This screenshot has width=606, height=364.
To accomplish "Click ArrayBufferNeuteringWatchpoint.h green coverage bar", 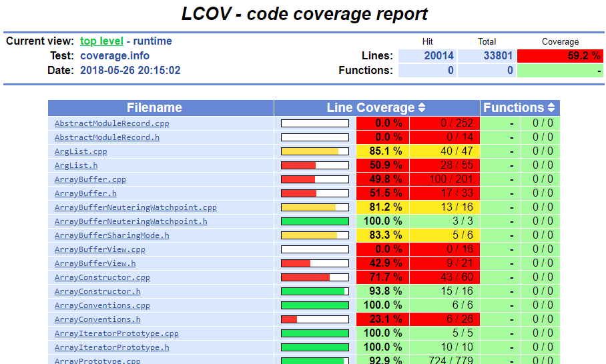I will click(x=315, y=221).
